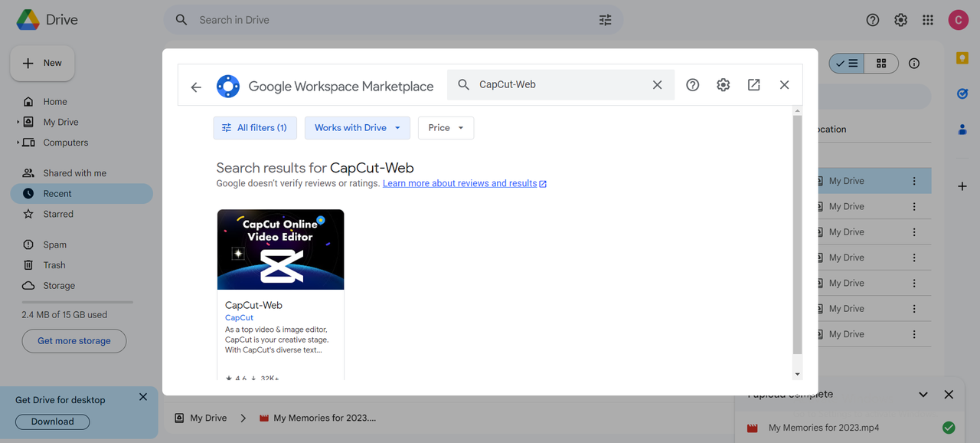The width and height of the screenshot is (980, 443).
Task: Open Tasks side panel icon
Action: coord(962,94)
